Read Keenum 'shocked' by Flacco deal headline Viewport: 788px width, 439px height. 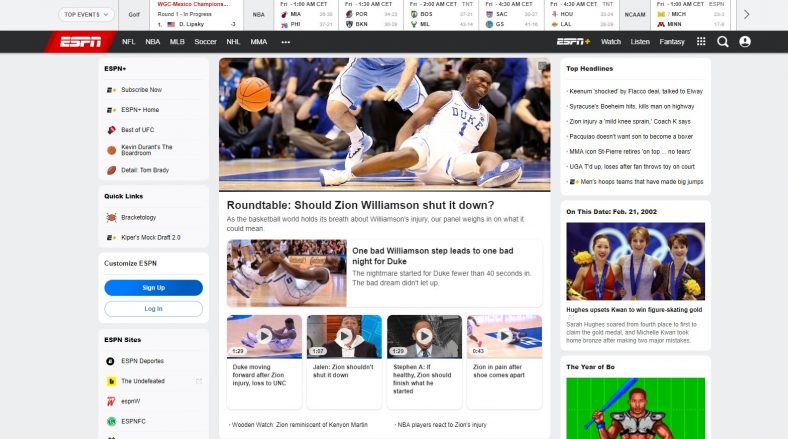point(636,91)
